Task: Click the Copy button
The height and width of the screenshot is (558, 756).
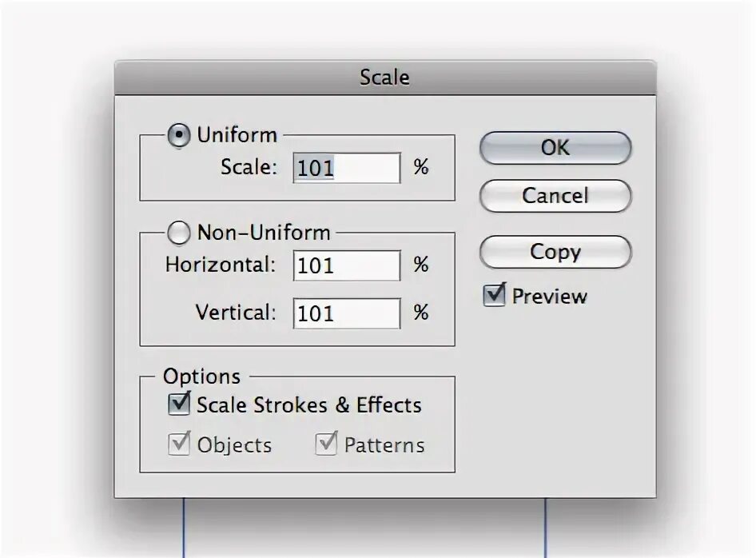Action: pos(555,253)
